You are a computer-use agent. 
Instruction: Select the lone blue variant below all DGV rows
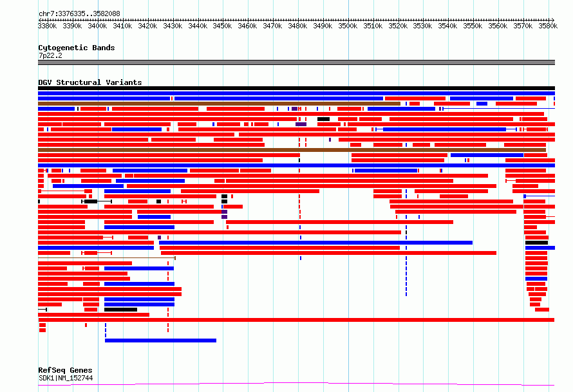[160, 341]
